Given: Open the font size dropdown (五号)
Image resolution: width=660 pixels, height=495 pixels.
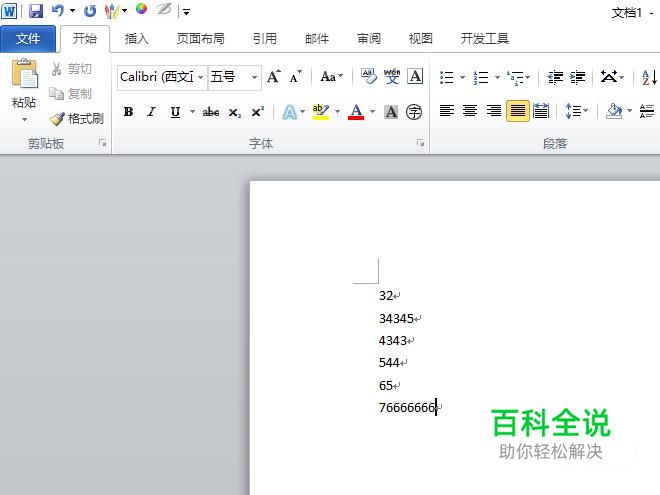Looking at the screenshot, I should 254,77.
